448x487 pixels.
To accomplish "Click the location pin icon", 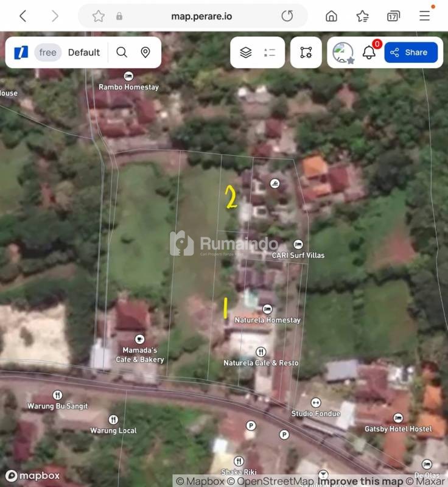I will pyautogui.click(x=145, y=52).
